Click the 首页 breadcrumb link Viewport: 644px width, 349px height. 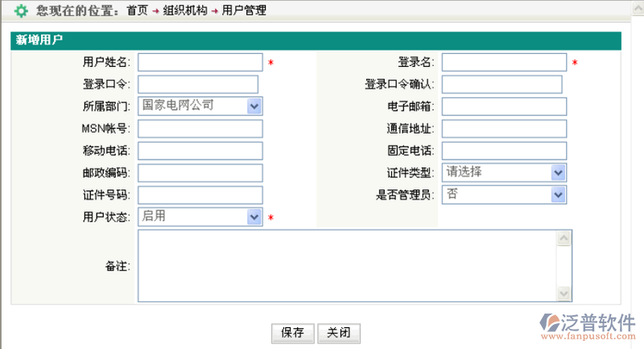137,11
